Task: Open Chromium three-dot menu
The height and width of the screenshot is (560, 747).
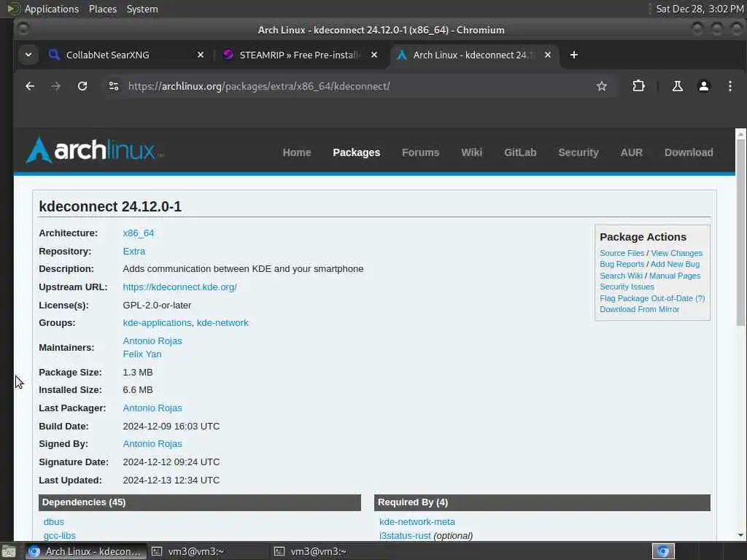Action: pos(729,86)
